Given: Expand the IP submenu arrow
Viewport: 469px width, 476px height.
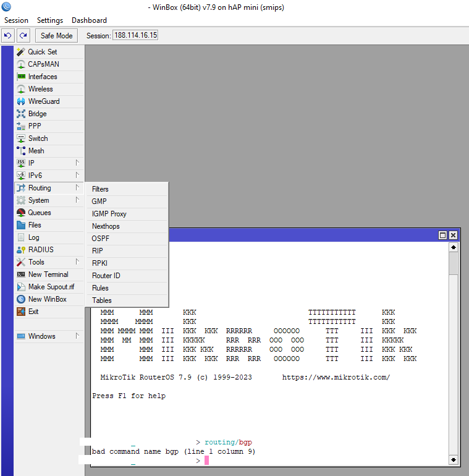Looking at the screenshot, I should coord(77,163).
